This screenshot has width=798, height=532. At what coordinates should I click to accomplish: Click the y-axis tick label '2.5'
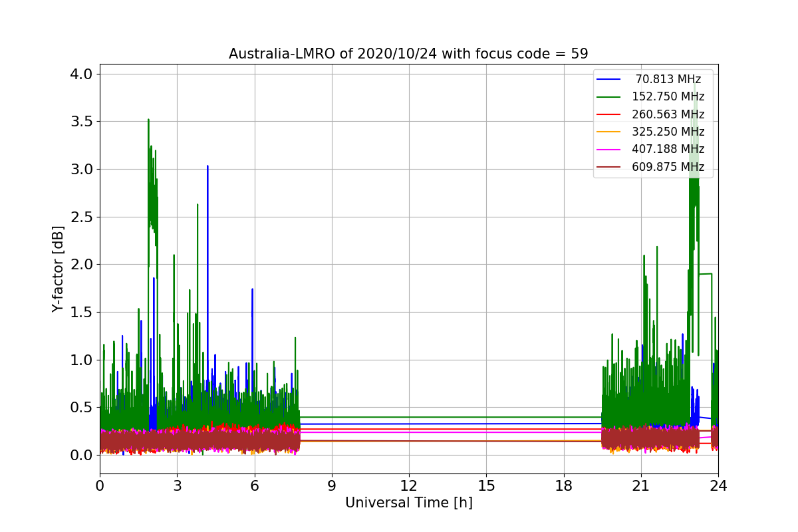click(82, 217)
